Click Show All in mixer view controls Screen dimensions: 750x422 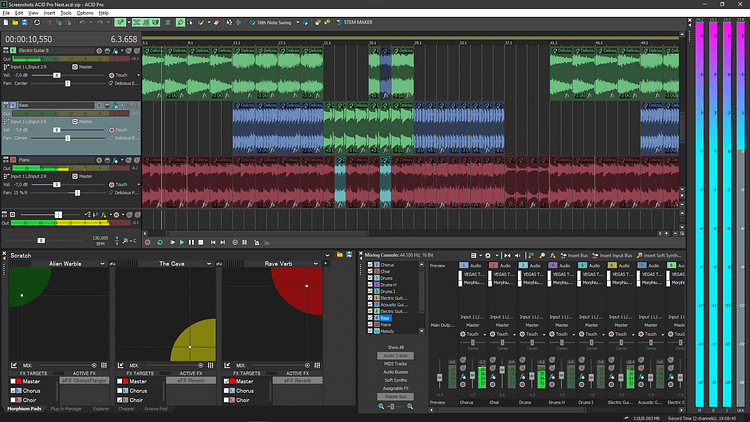[396, 347]
